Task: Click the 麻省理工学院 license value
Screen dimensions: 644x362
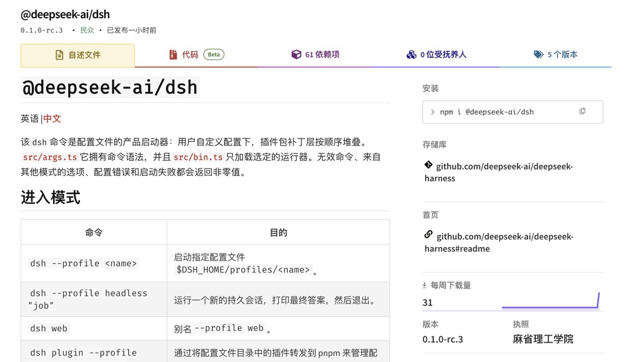Action: [543, 339]
